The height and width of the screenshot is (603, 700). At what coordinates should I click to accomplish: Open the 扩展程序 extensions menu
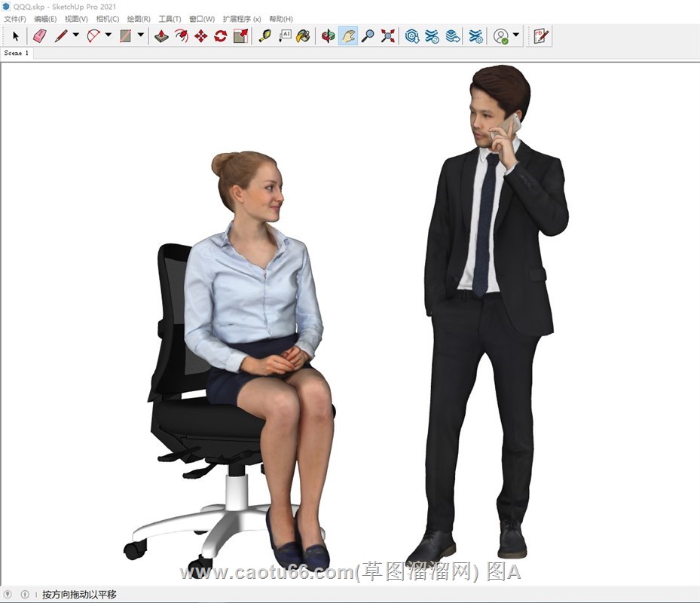pyautogui.click(x=241, y=19)
